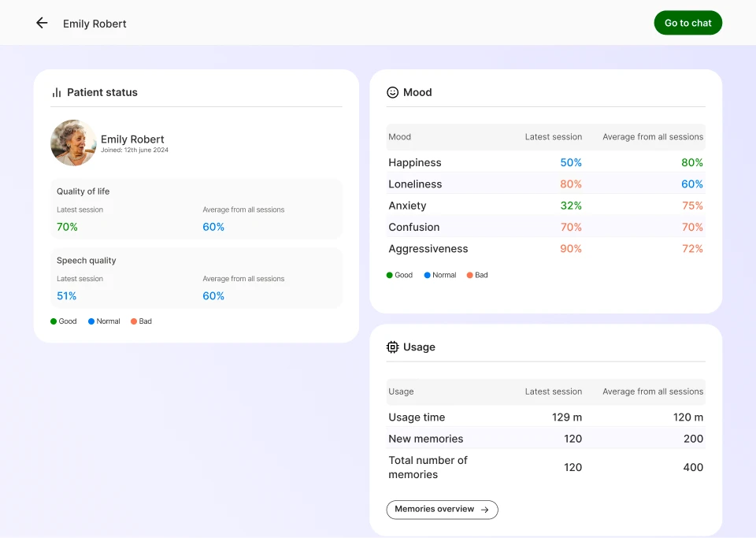The width and height of the screenshot is (756, 538).
Task: Click the Emily Robert header title
Action: click(x=94, y=24)
